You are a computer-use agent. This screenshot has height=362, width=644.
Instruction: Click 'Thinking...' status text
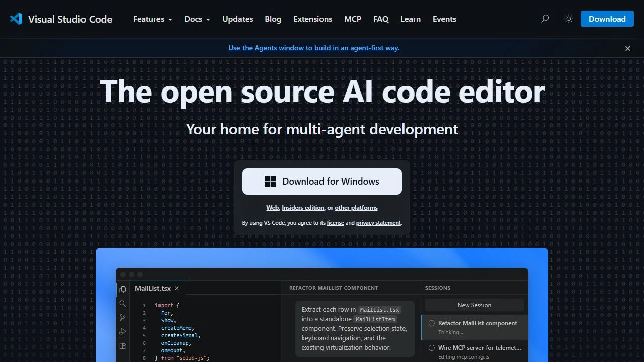450,332
